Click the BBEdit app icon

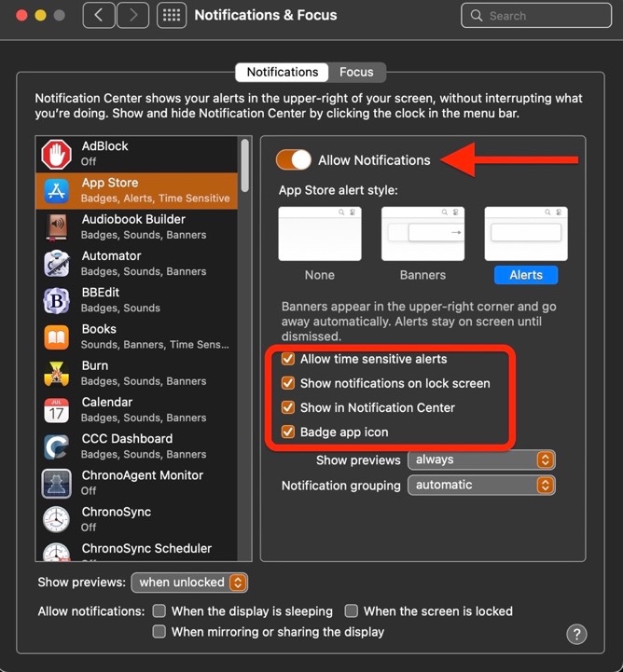(56, 300)
